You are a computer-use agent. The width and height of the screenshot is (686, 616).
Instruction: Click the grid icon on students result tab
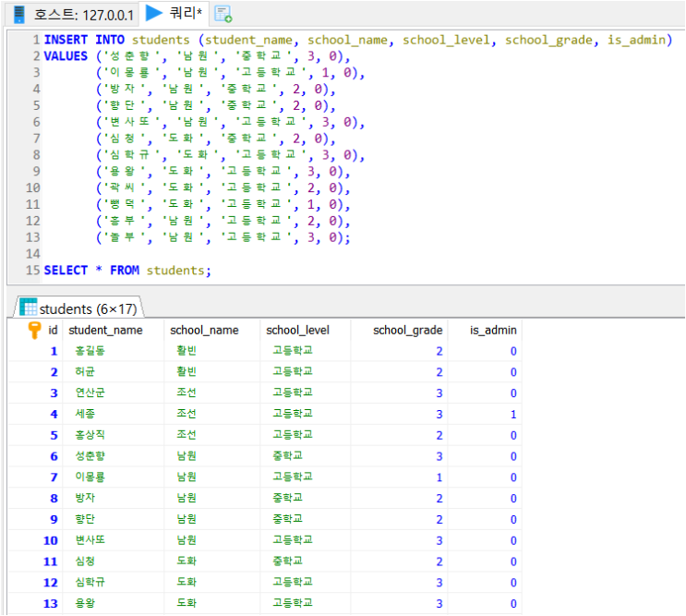29,308
